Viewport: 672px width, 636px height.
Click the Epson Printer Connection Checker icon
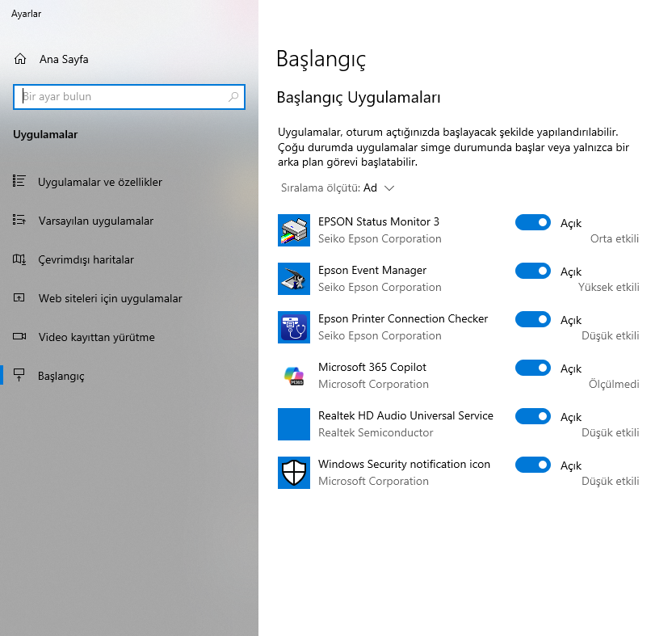pyautogui.click(x=293, y=327)
